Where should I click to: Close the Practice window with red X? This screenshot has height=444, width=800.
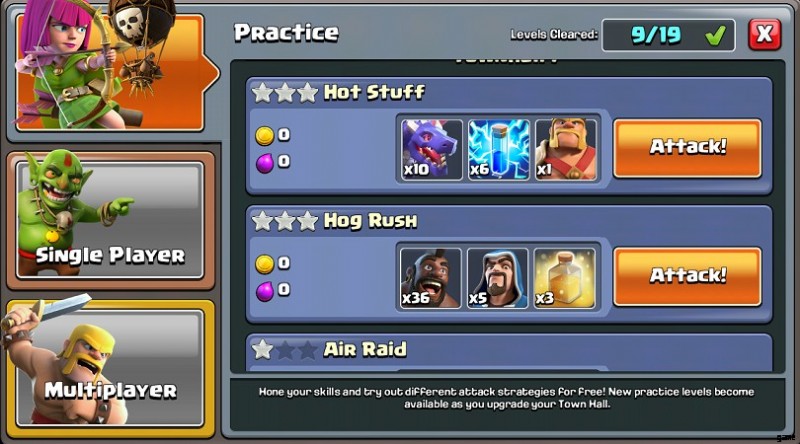(x=764, y=35)
